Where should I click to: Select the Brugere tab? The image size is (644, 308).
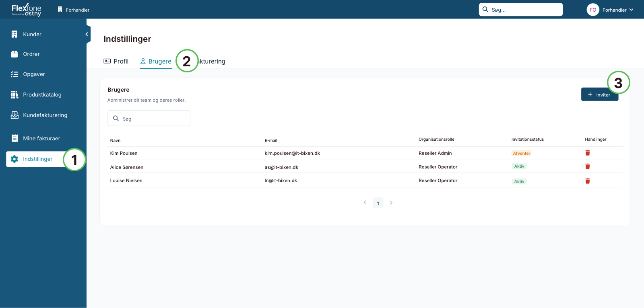[x=156, y=61]
